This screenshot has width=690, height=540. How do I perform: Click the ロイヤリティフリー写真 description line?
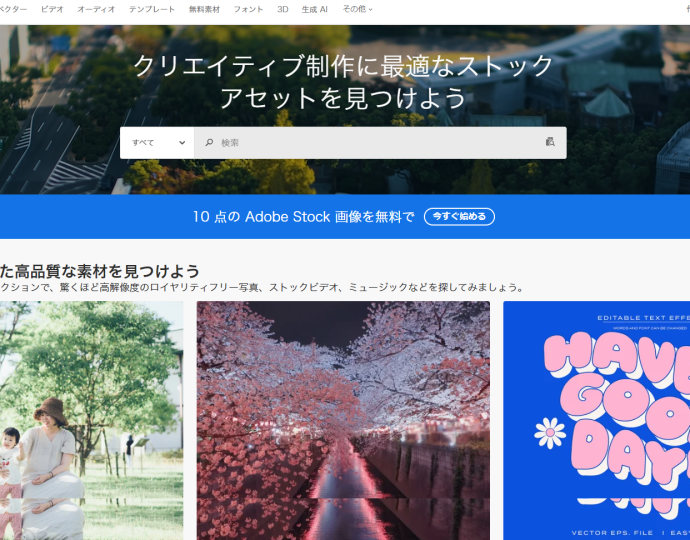(262, 287)
